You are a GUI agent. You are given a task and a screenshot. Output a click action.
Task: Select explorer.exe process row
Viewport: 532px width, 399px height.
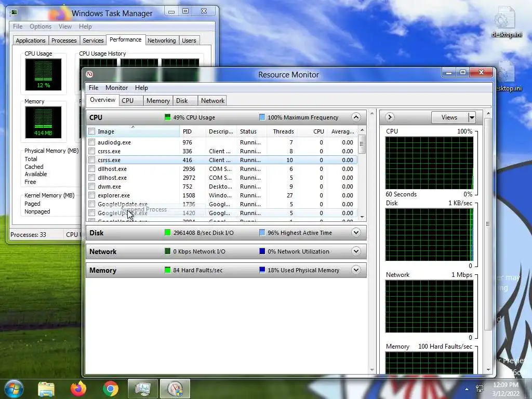coord(222,195)
